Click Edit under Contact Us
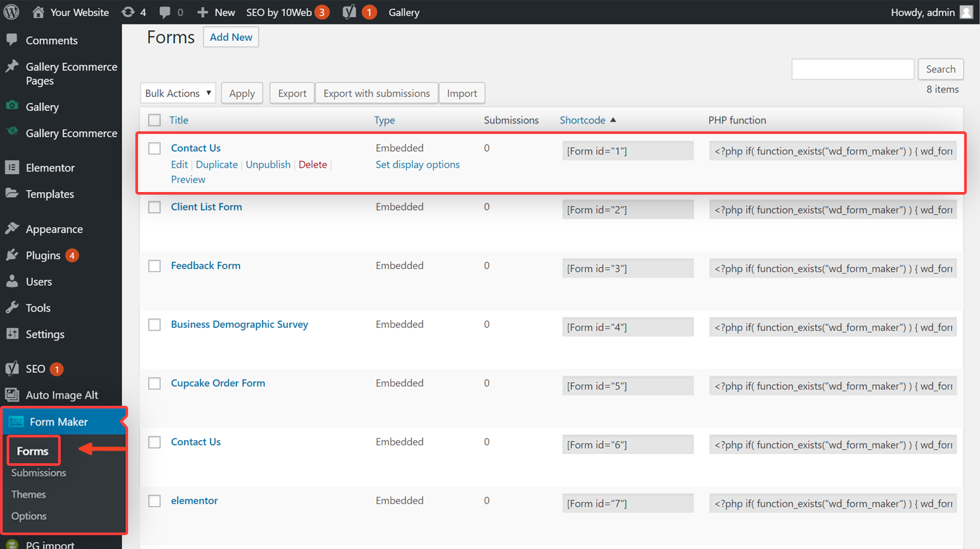Screen dimensions: 980x549 tap(179, 164)
